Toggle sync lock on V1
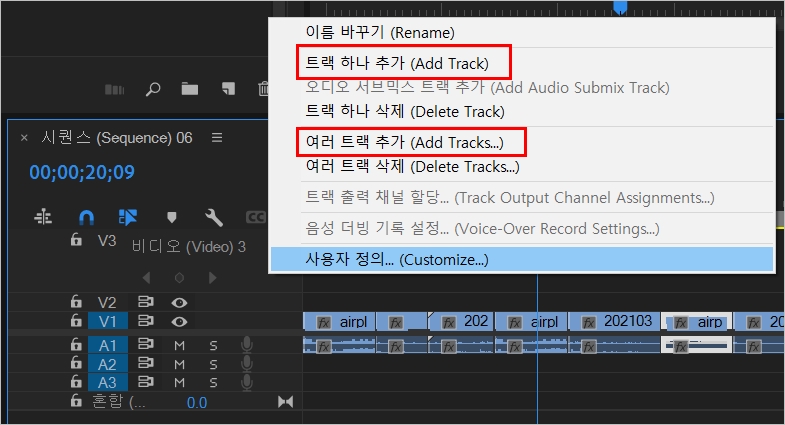The height and width of the screenshot is (425, 785). (145, 320)
